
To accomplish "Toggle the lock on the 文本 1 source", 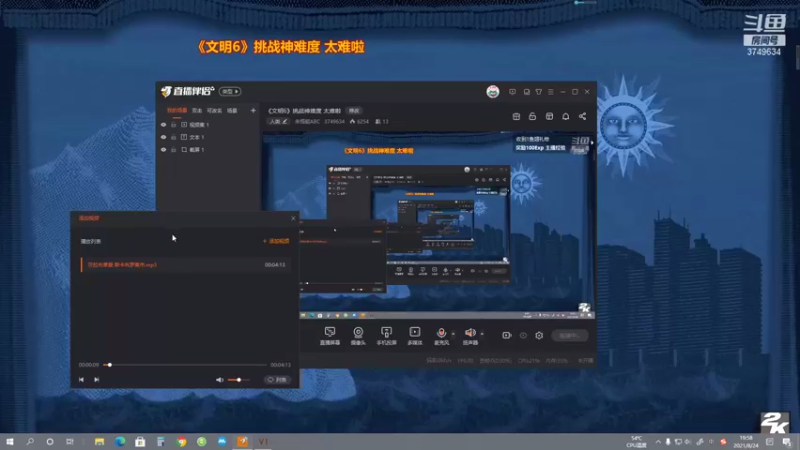I will coord(173,137).
